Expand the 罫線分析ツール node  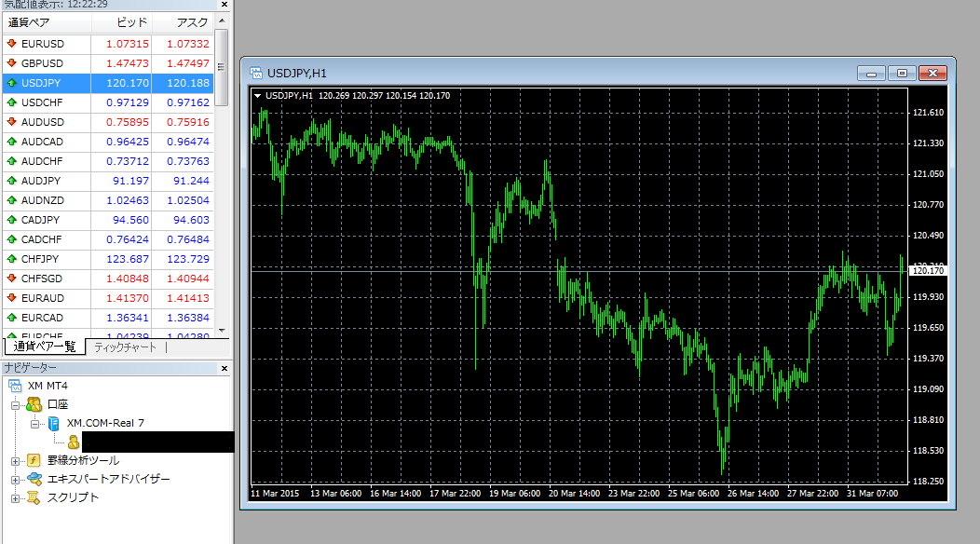click(15, 461)
